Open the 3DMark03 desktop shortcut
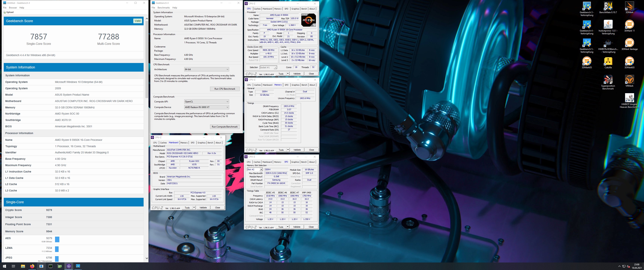Screen dimensions: 644x270 (x=629, y=63)
